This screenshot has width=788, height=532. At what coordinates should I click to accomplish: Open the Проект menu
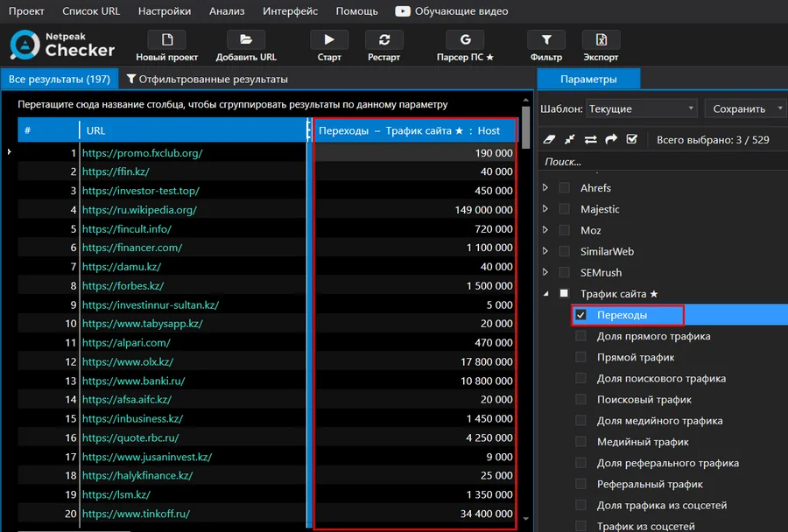26,11
